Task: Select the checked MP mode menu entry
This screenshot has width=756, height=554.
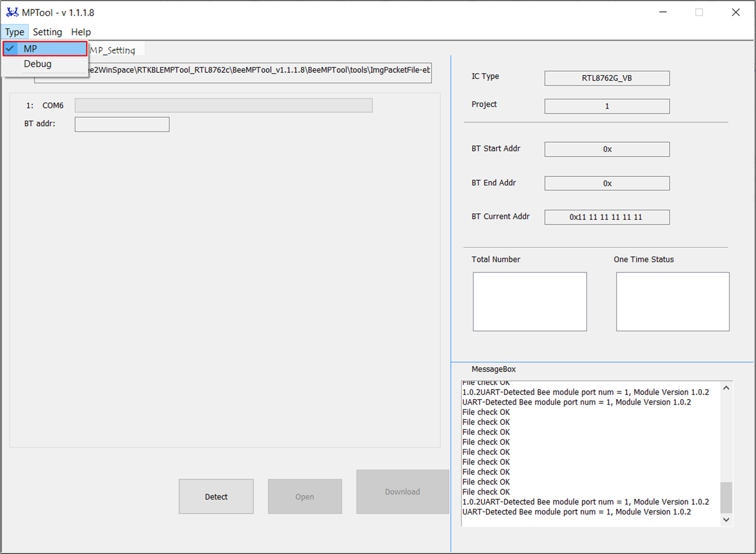Action: 45,49
